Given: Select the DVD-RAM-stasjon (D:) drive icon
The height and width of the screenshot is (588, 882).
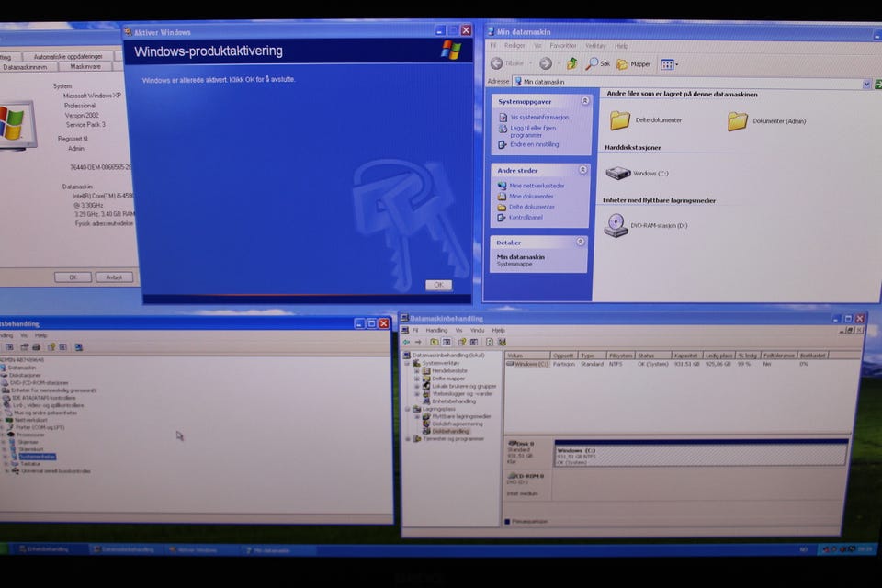Looking at the screenshot, I should [616, 226].
